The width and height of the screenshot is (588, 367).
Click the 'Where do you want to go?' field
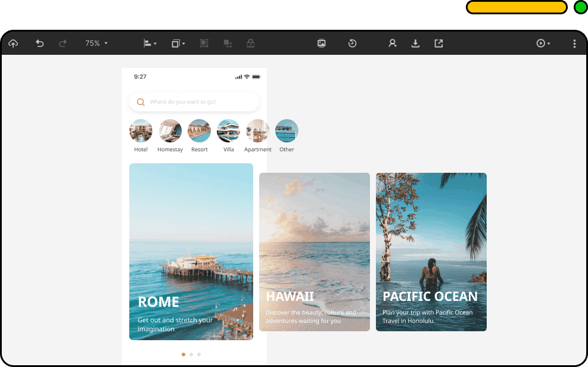click(x=194, y=102)
